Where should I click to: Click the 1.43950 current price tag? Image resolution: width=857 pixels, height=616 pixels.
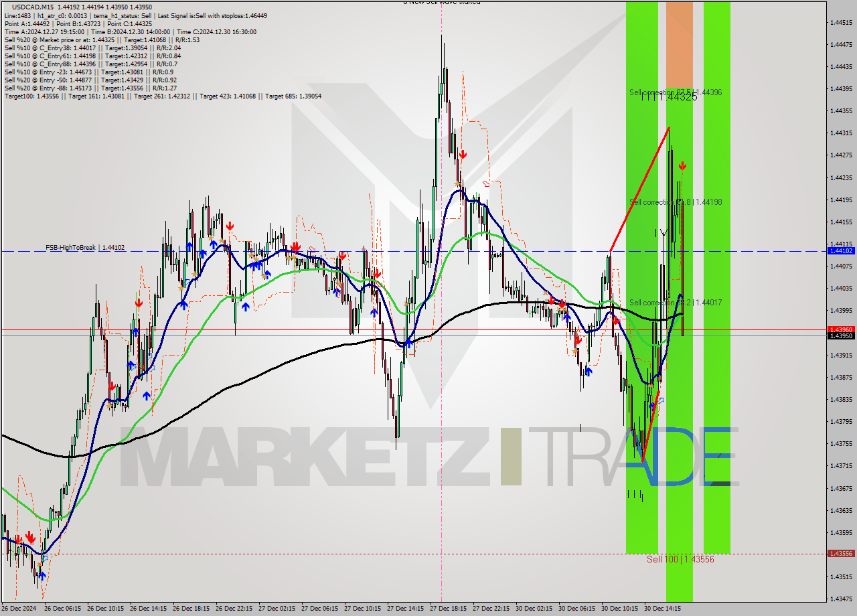(841, 335)
